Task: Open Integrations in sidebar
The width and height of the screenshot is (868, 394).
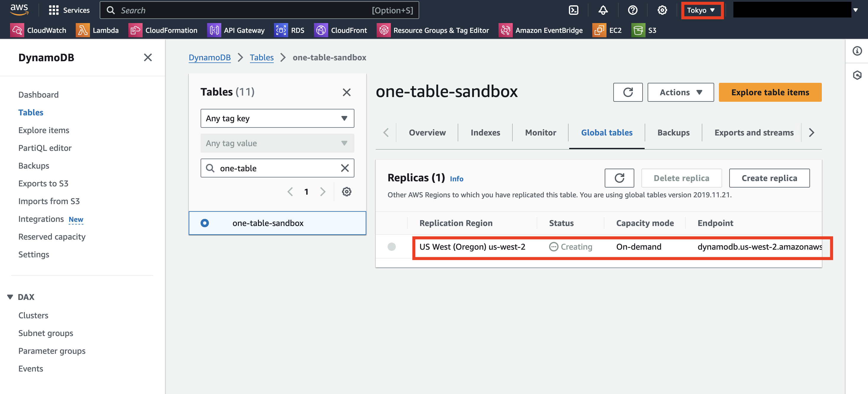Action: [41, 219]
